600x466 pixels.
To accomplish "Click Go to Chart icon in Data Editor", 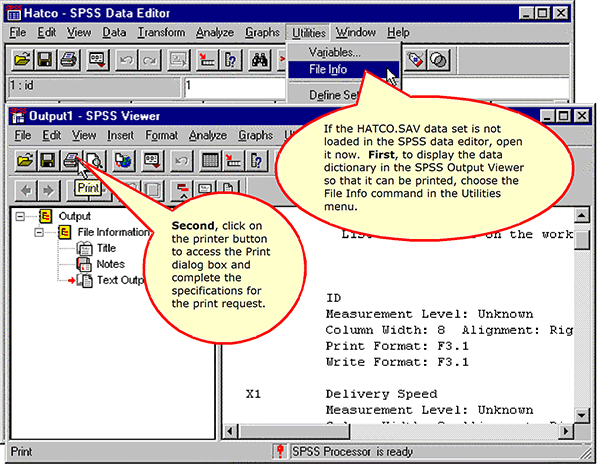I will pyautogui.click(x=179, y=60).
